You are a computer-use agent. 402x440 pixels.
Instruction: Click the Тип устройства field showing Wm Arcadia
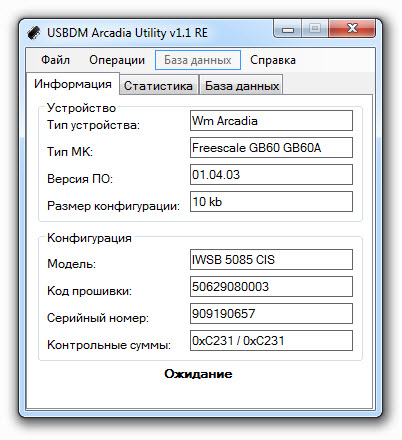pos(271,121)
